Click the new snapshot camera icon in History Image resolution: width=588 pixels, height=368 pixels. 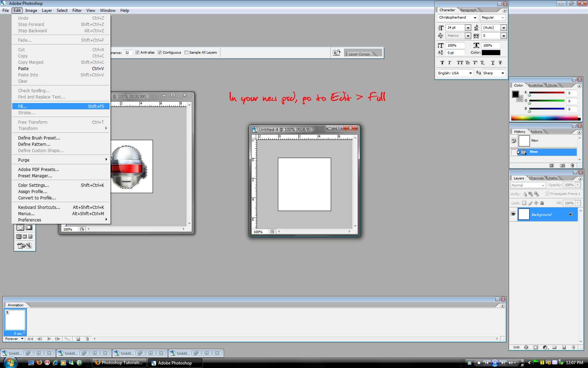tap(562, 165)
